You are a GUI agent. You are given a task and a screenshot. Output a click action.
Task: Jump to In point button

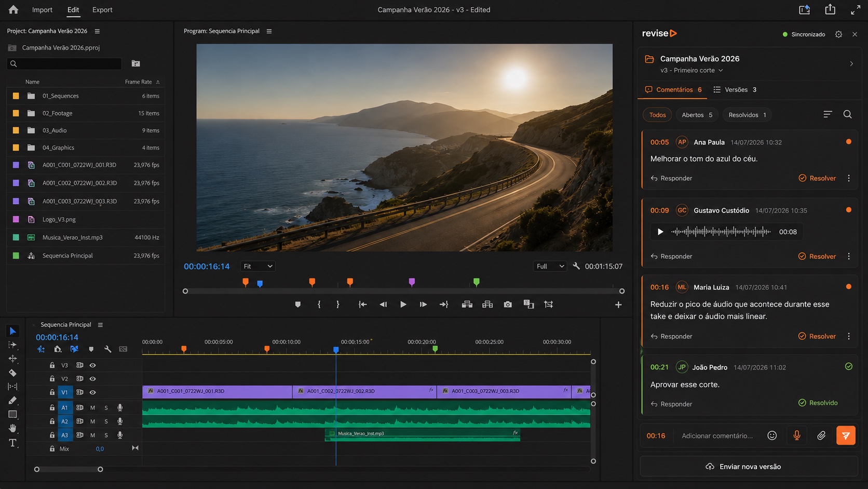click(x=362, y=305)
